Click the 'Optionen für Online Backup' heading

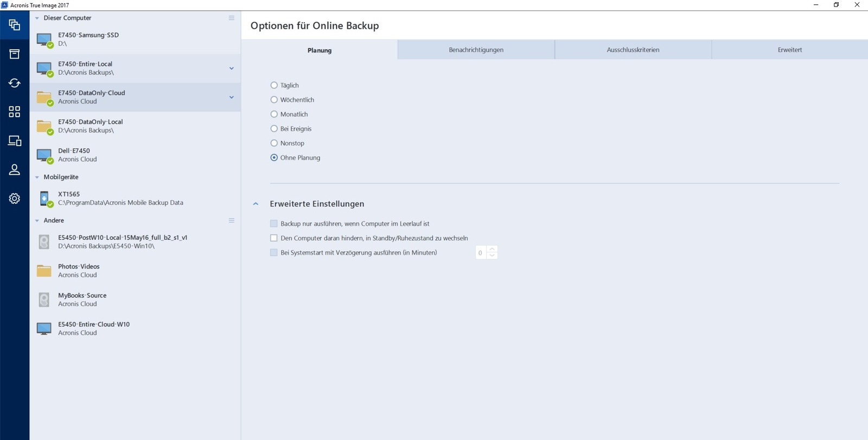click(x=315, y=25)
